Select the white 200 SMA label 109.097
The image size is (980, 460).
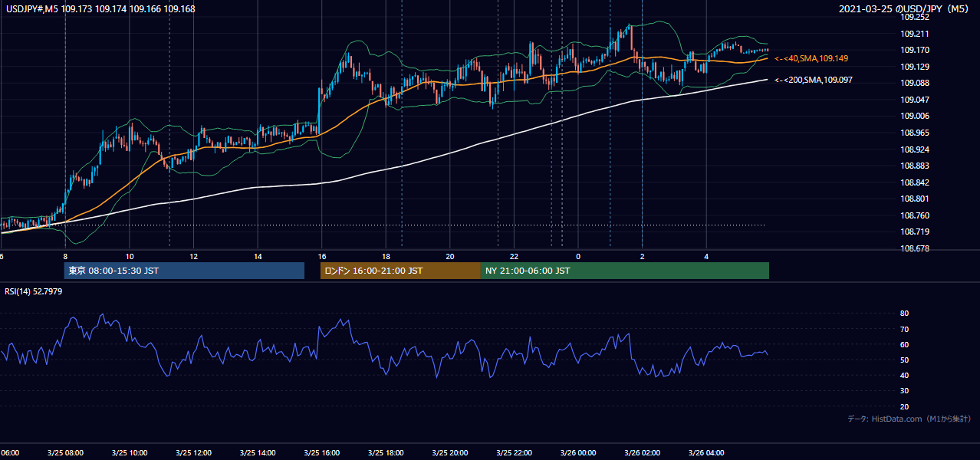pos(813,80)
